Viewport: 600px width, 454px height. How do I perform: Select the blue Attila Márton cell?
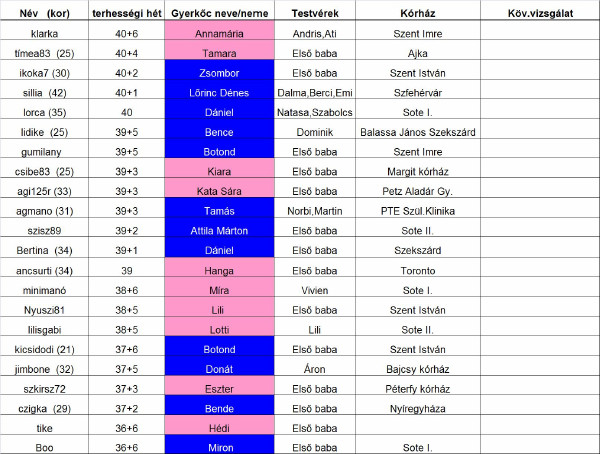coord(219,231)
